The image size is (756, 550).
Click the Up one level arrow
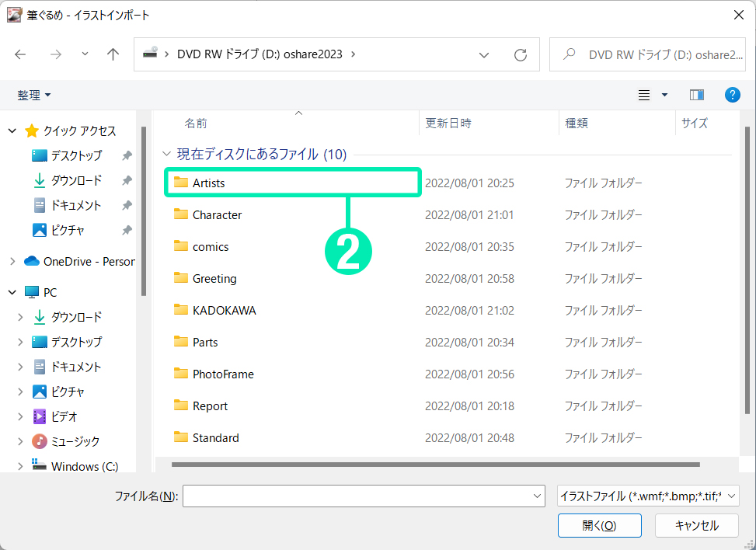click(113, 54)
